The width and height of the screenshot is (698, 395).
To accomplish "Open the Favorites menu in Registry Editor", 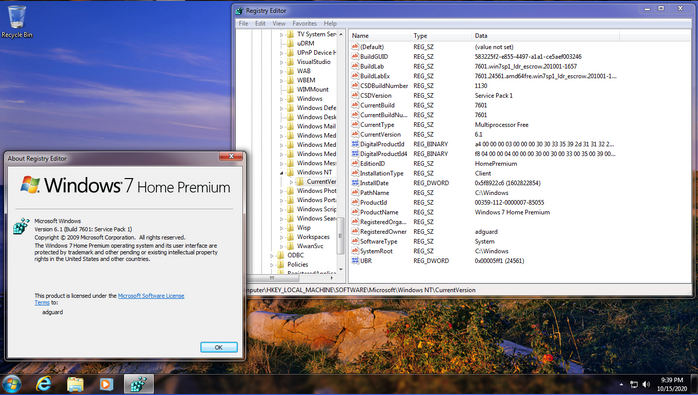I will point(304,24).
